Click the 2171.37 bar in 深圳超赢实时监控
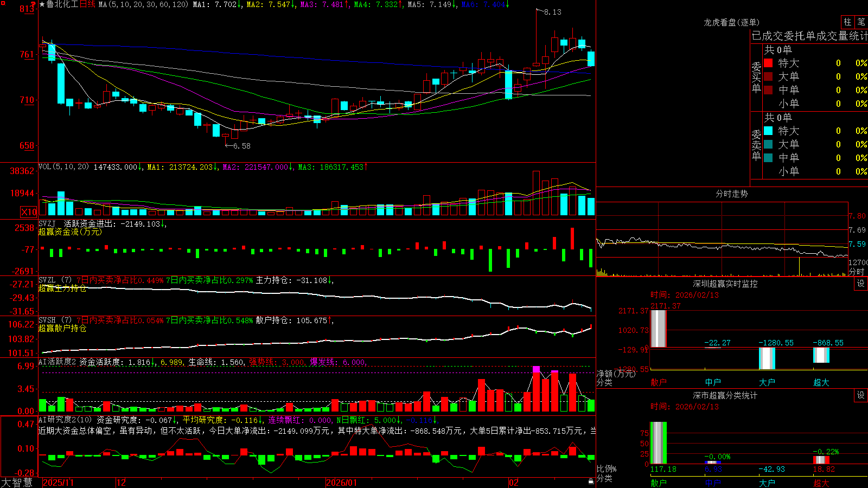This screenshot has height=488, width=868. [658, 329]
